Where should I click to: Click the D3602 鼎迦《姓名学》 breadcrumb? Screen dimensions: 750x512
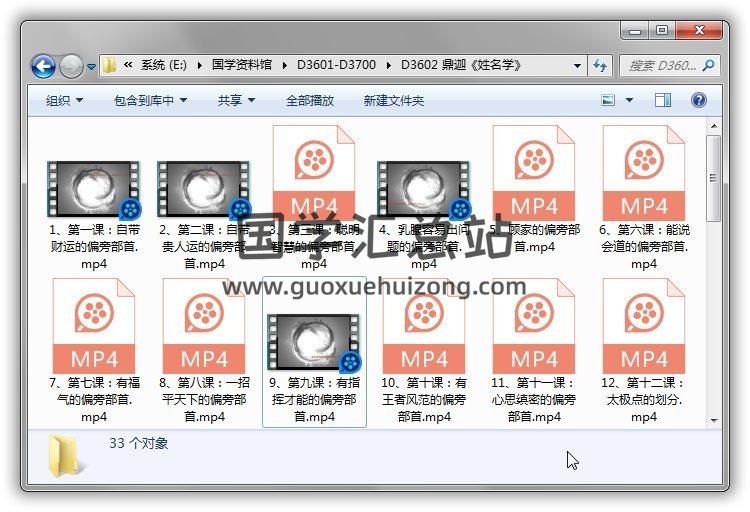click(462, 65)
